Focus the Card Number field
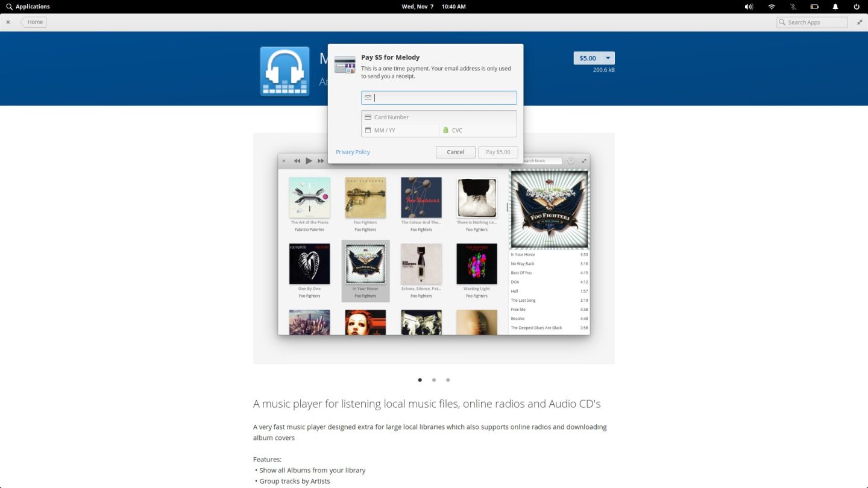The height and width of the screenshot is (488, 868). click(x=443, y=117)
